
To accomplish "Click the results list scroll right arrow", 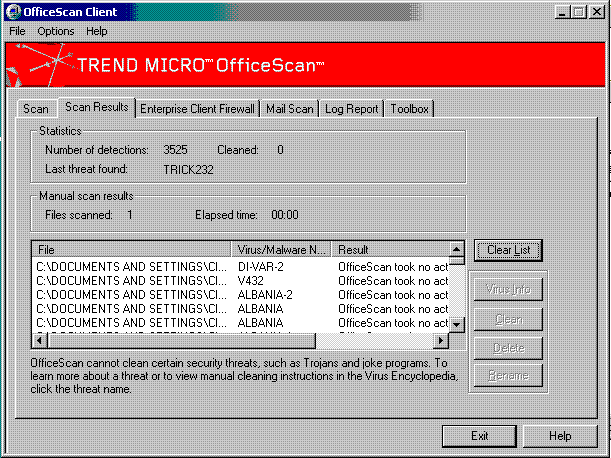I will tap(441, 341).
